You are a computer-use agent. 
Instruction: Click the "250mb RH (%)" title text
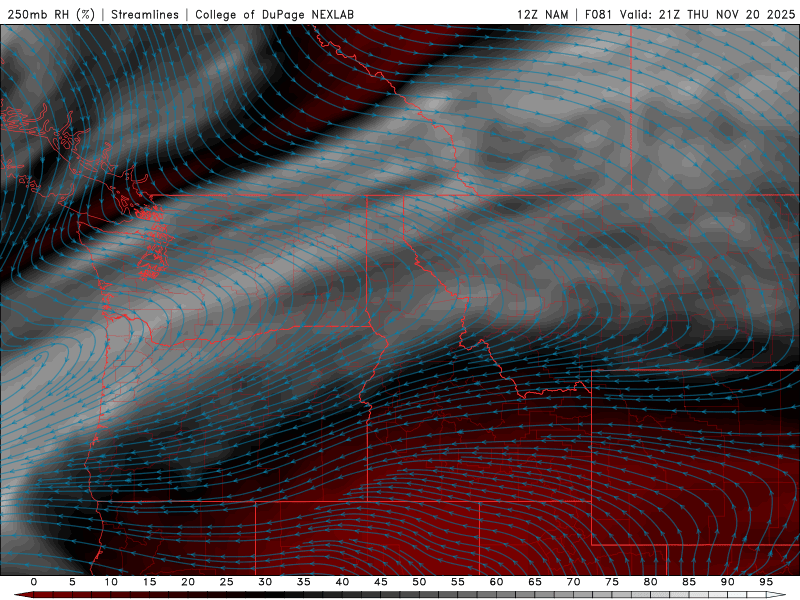pyautogui.click(x=51, y=14)
